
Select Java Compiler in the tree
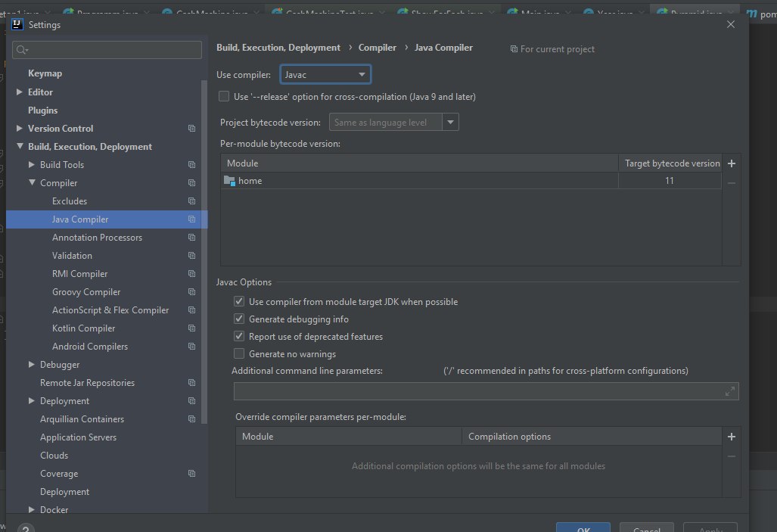106,219
